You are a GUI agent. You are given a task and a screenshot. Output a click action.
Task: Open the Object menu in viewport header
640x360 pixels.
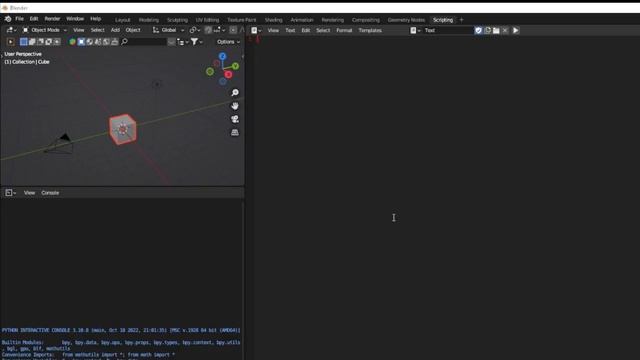pyautogui.click(x=133, y=30)
